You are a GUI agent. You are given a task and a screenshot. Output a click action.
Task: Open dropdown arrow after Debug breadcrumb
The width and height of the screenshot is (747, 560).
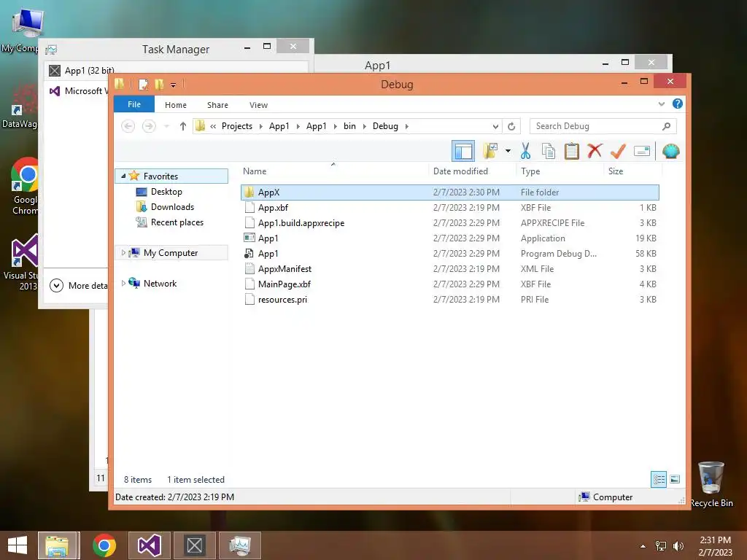click(407, 126)
